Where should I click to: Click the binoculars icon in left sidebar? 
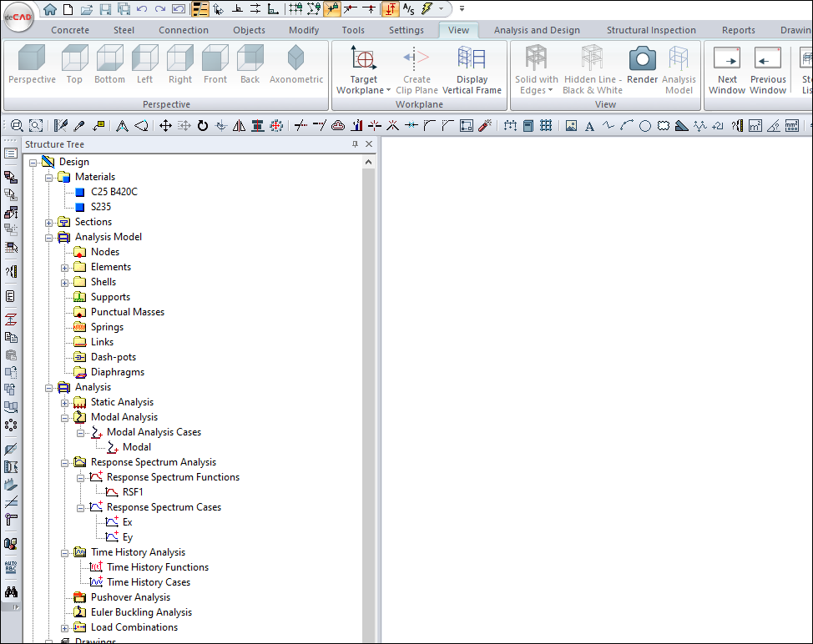coord(11,591)
